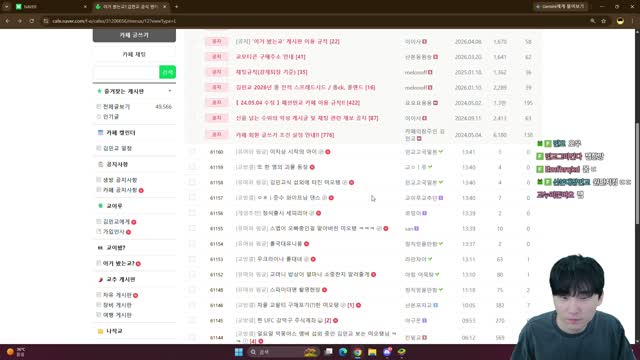Click the zoom magnifier icon in address bar

tap(593, 21)
